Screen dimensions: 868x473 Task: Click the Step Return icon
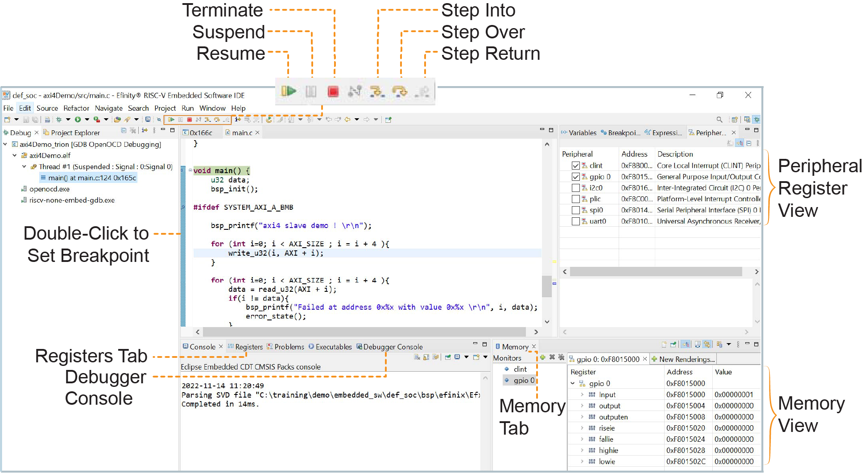(x=422, y=91)
